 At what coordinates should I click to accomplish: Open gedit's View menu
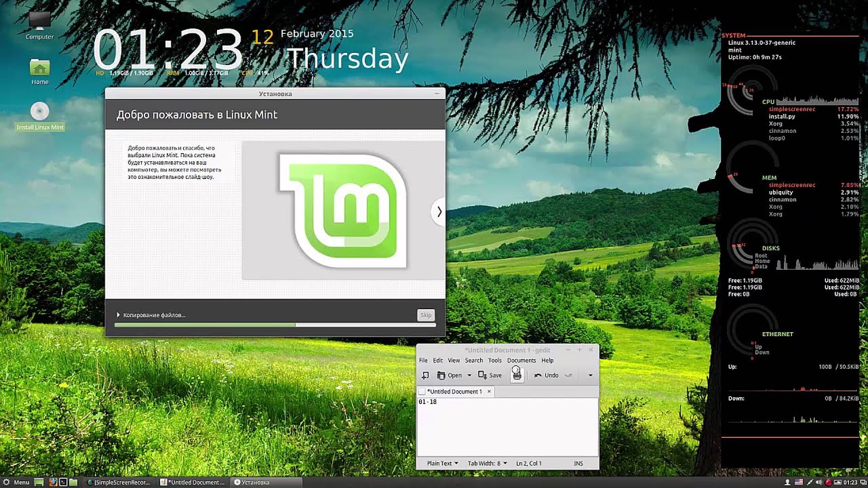point(454,361)
